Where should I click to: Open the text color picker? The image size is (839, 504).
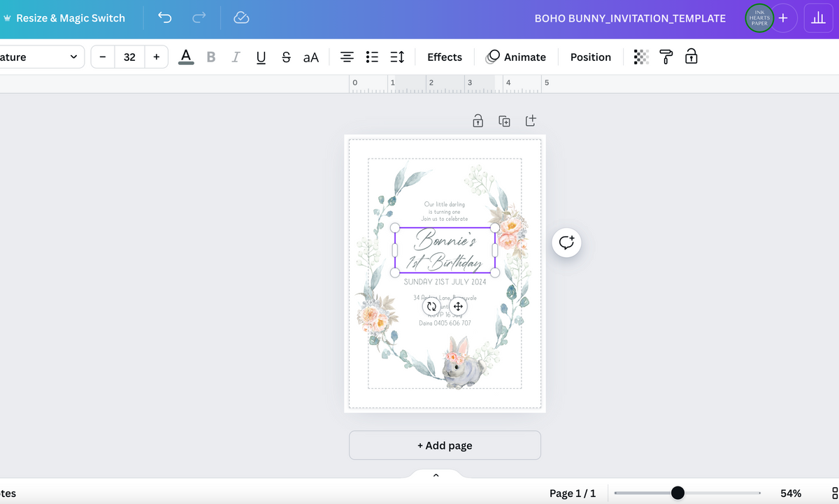185,57
